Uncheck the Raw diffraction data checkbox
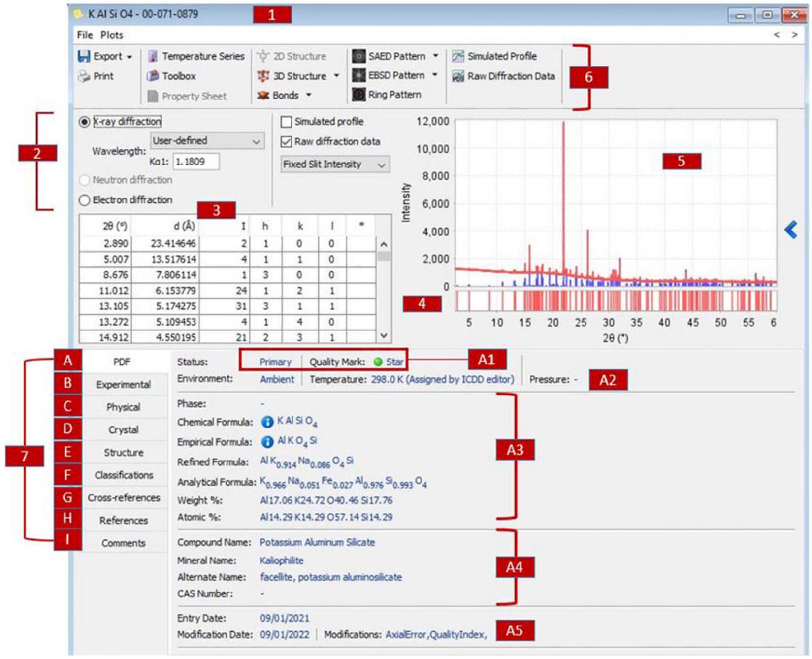812x659 pixels. point(286,142)
